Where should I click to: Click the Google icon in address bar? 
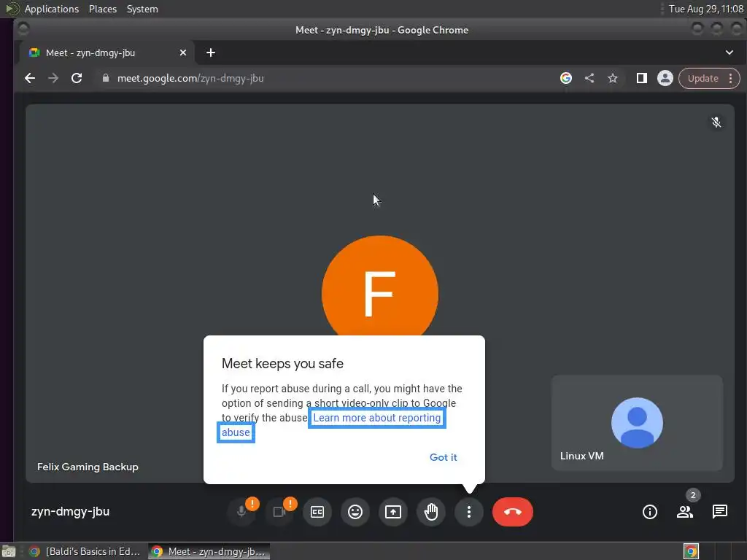point(566,78)
